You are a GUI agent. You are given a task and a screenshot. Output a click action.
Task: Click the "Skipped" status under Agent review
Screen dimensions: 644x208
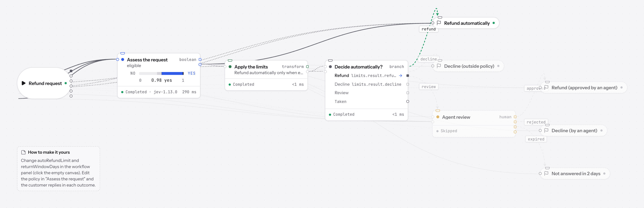tap(449, 131)
